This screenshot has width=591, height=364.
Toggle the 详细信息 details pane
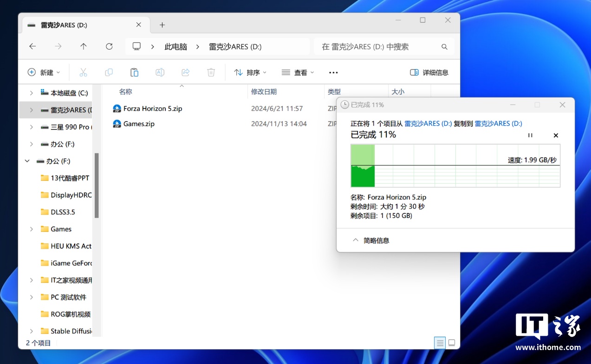[429, 72]
